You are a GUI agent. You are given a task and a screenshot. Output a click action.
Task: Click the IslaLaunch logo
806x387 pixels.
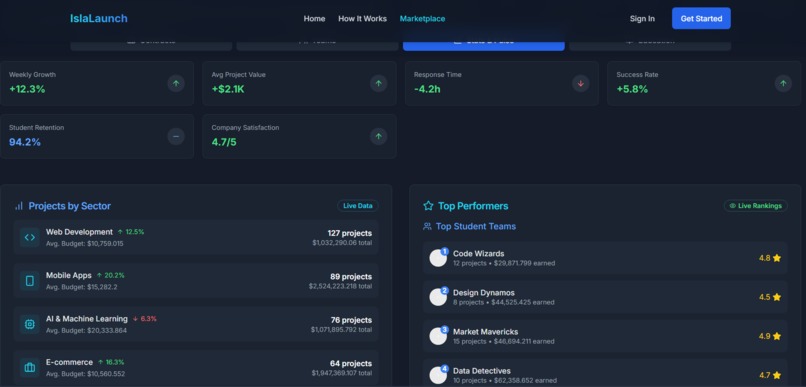coord(99,19)
